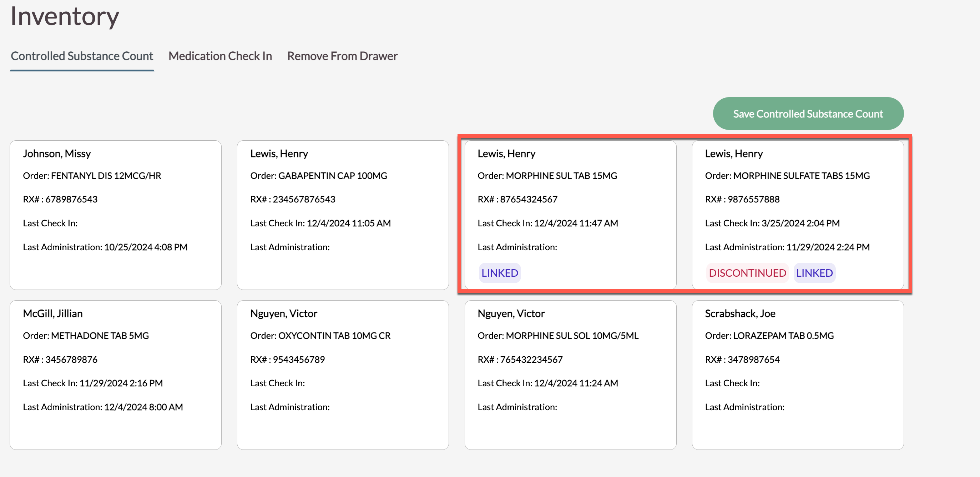
Task: Open Lewis, Henry Gabapentin card
Action: point(342,215)
